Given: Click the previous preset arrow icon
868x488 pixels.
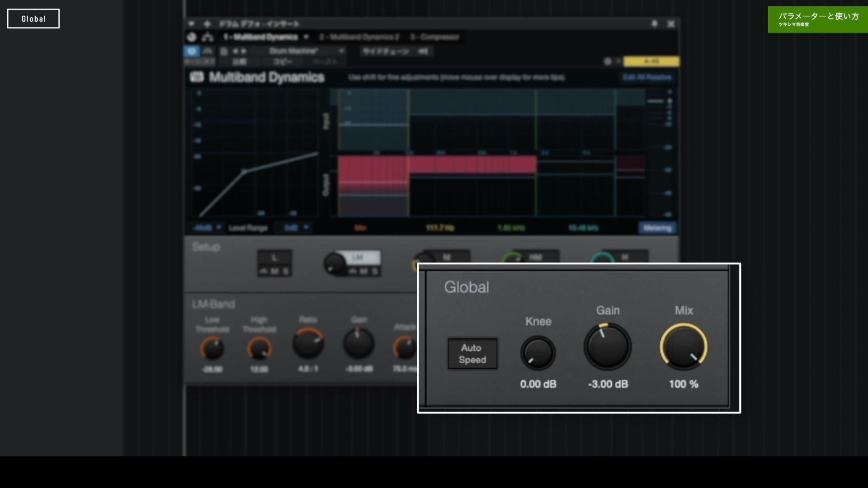Looking at the screenshot, I should coord(236,51).
